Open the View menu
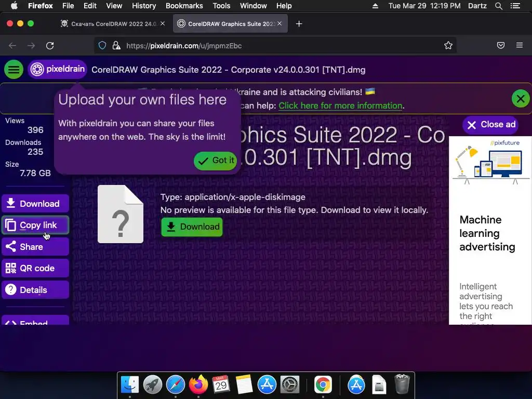The width and height of the screenshot is (532, 399). point(114,6)
